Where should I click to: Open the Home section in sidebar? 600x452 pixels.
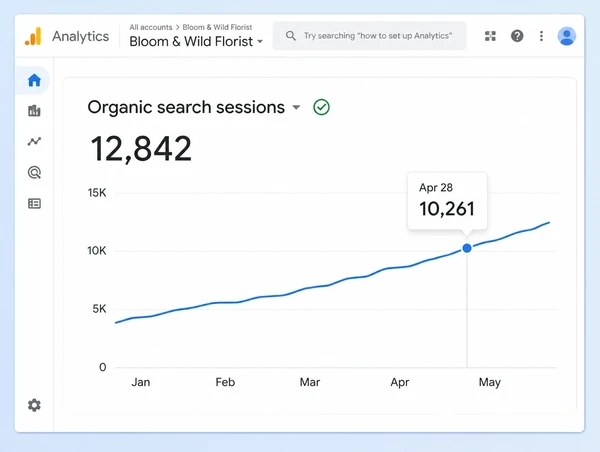(34, 80)
